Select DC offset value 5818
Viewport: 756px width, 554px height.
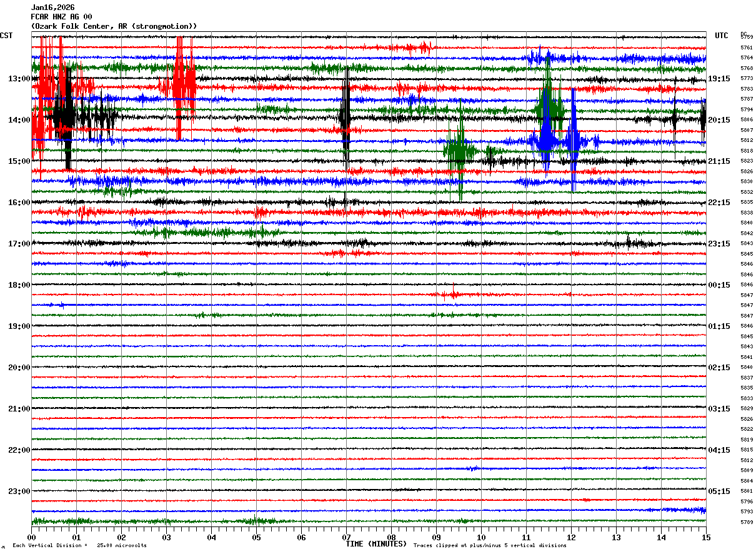[x=747, y=151]
